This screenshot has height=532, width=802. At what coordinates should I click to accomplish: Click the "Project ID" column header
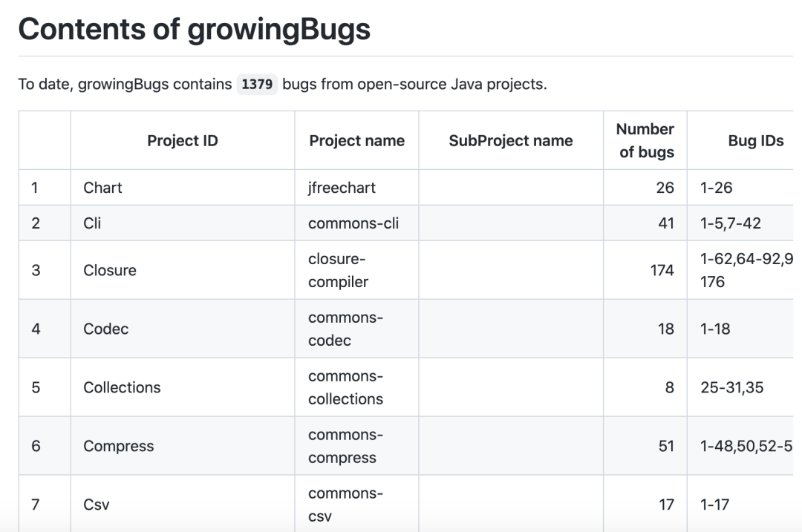[183, 141]
